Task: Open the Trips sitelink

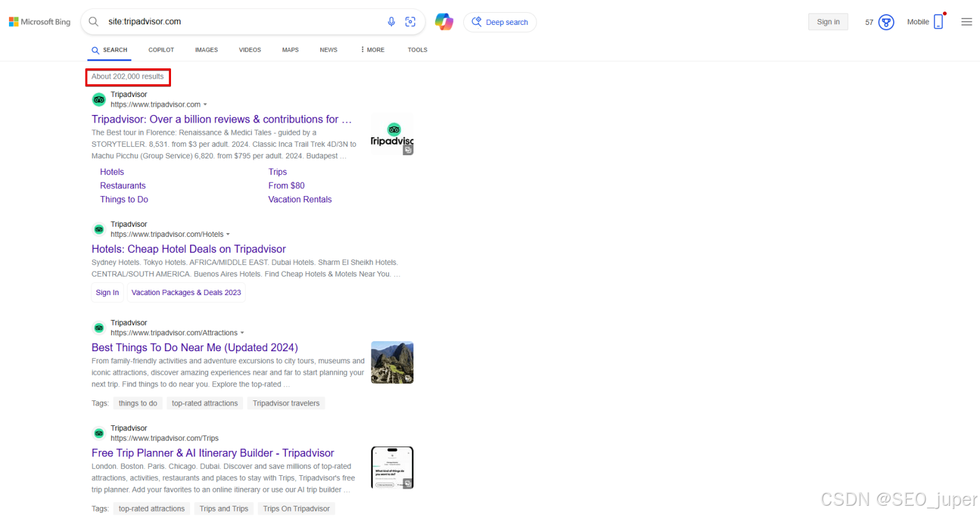Action: pos(278,172)
